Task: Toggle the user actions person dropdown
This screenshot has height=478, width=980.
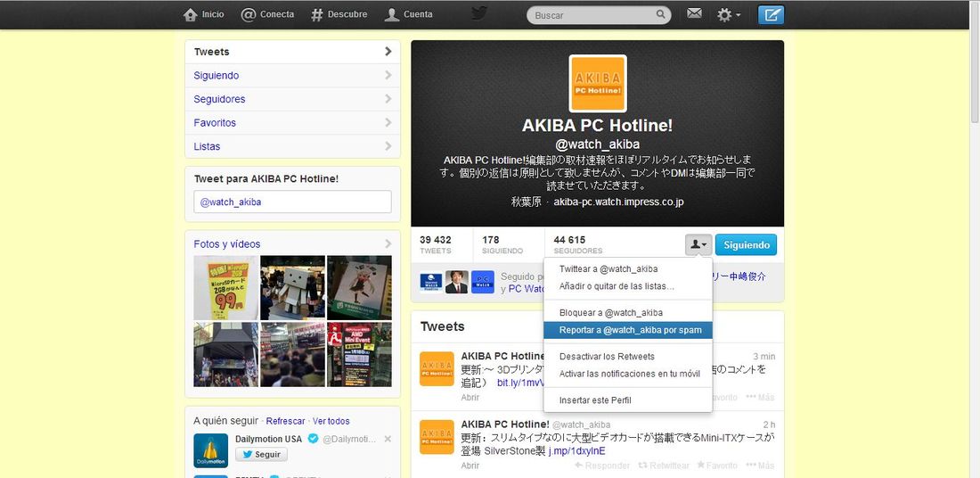Action: tap(698, 245)
